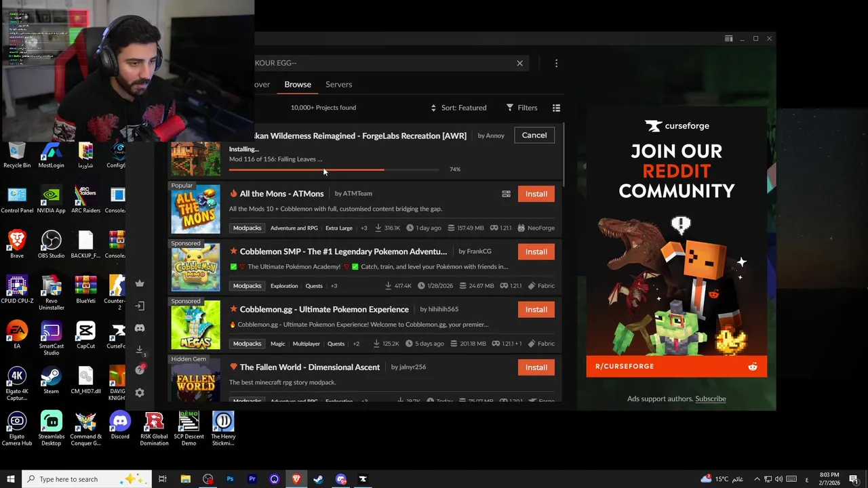
Task: Open the ARC Raiders desktop shortcut
Action: pyautogui.click(x=85, y=201)
